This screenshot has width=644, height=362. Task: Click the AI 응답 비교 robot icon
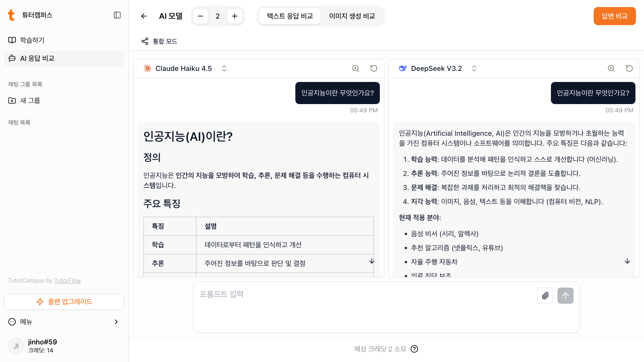(x=12, y=58)
